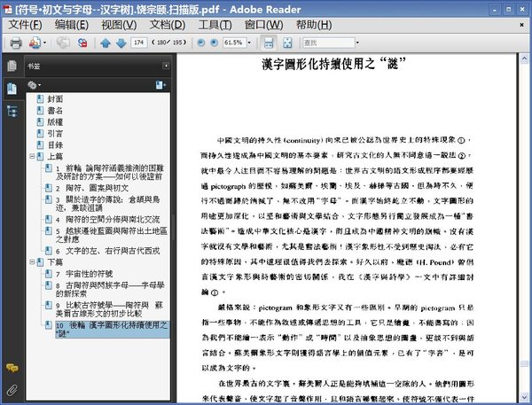Switch to full page fit view icon
532x405 pixels.
coord(287,43)
